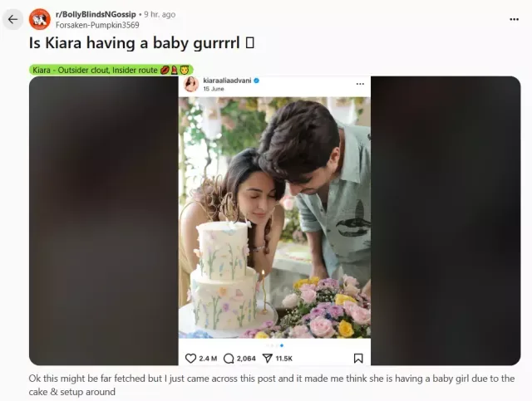Open the cake photo in full view
Viewport: 532px width, 401px height.
[x=274, y=218]
